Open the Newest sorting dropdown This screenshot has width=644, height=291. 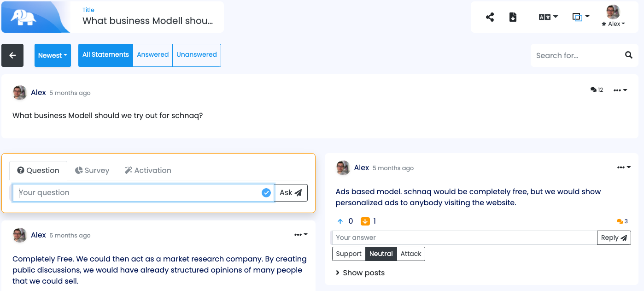(x=53, y=55)
